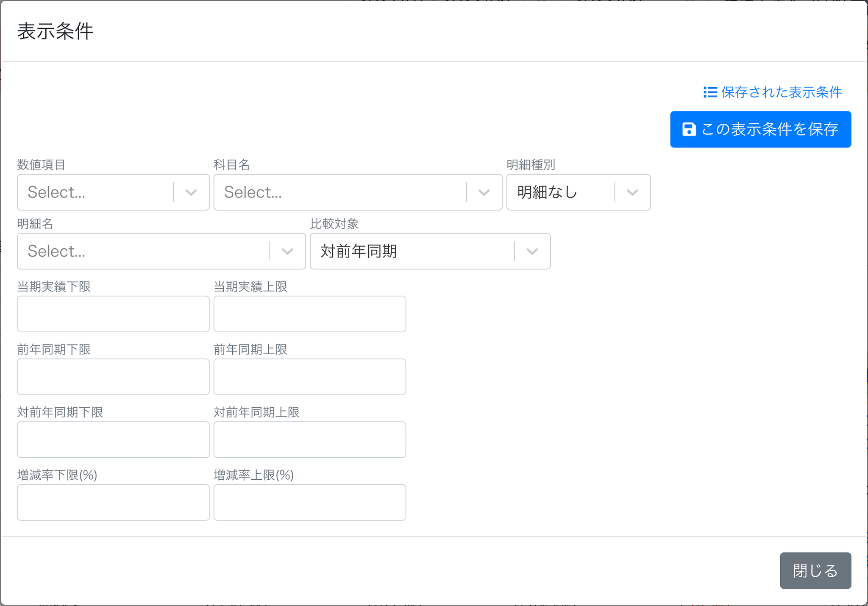Open the 明細名 select box
Viewport: 868px width, 606px height.
click(x=161, y=251)
